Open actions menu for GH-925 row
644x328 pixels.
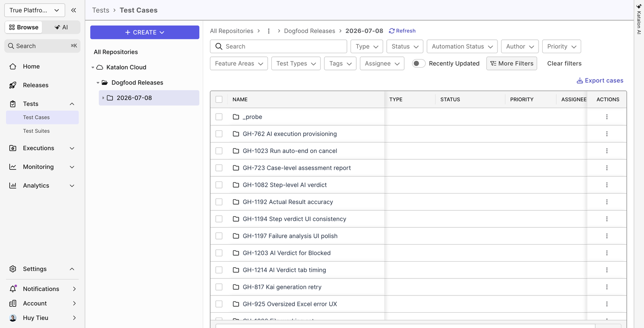pos(607,304)
